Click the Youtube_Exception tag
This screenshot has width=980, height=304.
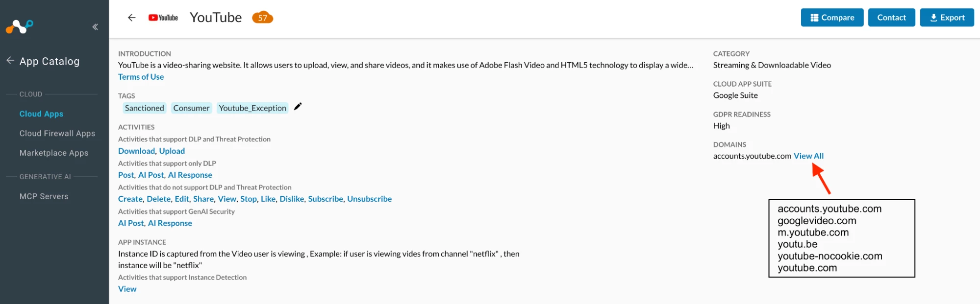pyautogui.click(x=252, y=108)
